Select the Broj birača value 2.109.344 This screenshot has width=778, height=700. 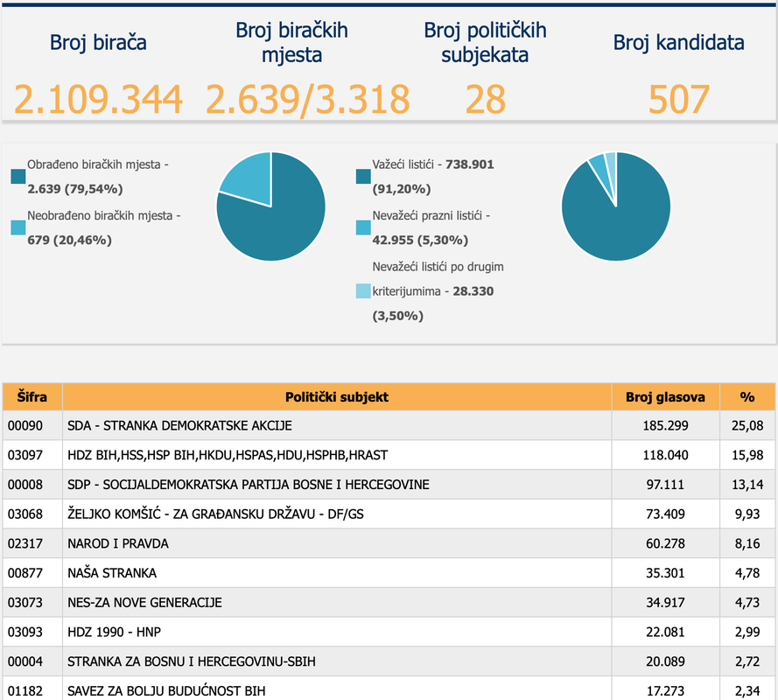coord(98,99)
